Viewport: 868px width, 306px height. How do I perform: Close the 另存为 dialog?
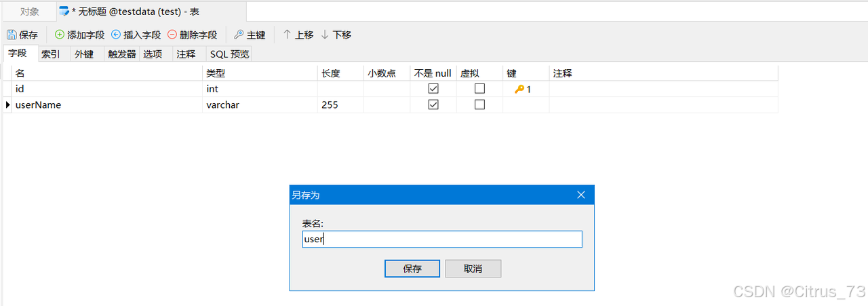[x=580, y=195]
